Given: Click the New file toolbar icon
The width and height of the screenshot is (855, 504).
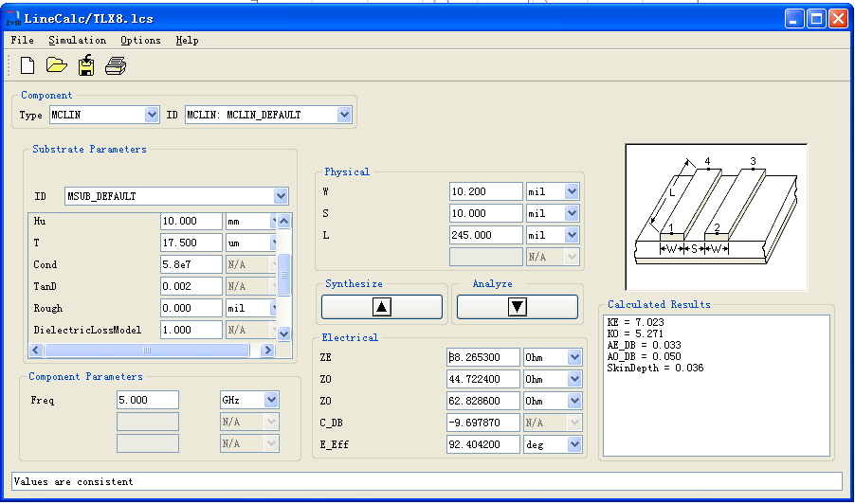Looking at the screenshot, I should pyautogui.click(x=27, y=66).
